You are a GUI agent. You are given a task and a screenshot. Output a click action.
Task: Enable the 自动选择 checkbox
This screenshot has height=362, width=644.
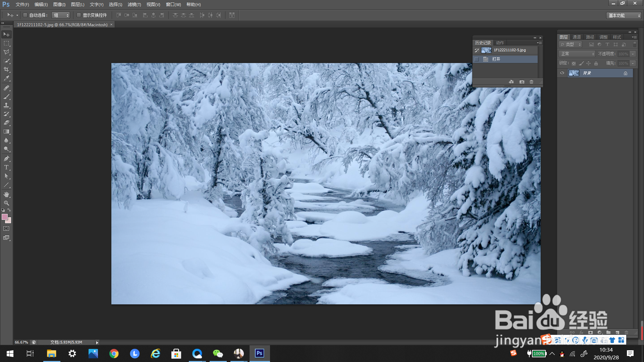(x=25, y=15)
